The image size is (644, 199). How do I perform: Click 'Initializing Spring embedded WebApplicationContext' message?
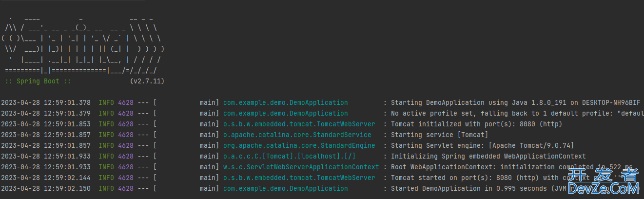pos(488,156)
